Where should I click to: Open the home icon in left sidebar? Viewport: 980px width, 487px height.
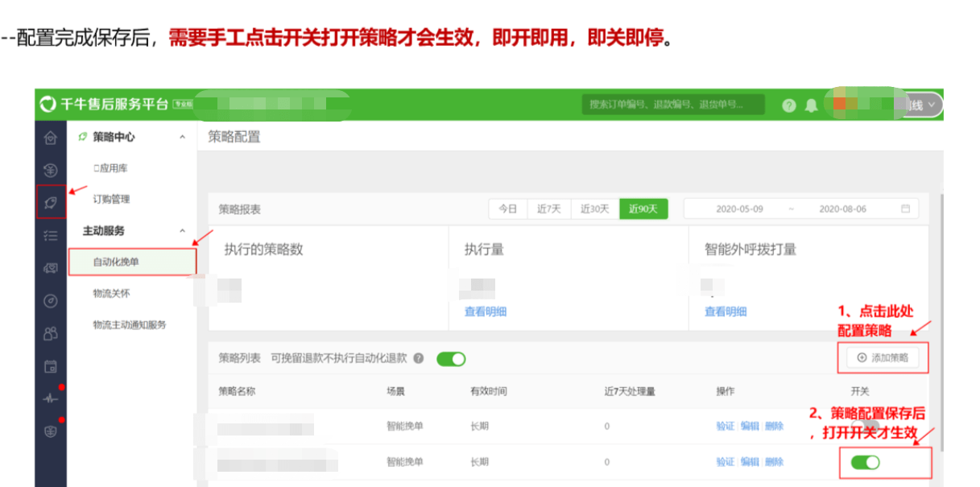pos(51,138)
